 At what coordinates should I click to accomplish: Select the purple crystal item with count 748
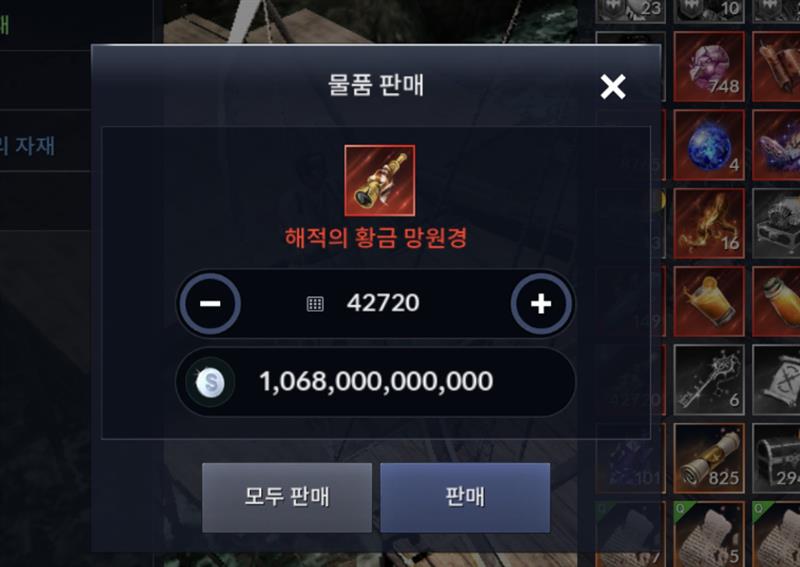tap(709, 66)
